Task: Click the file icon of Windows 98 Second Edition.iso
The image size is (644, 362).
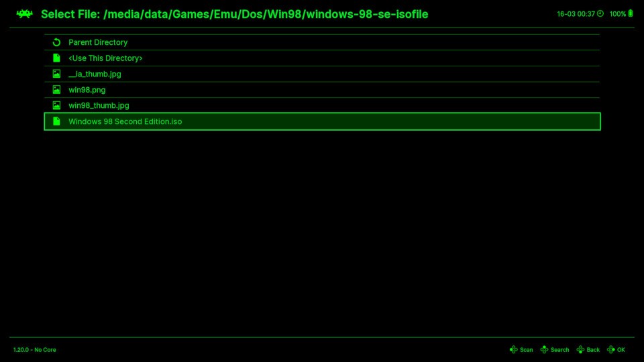Action: [56, 121]
